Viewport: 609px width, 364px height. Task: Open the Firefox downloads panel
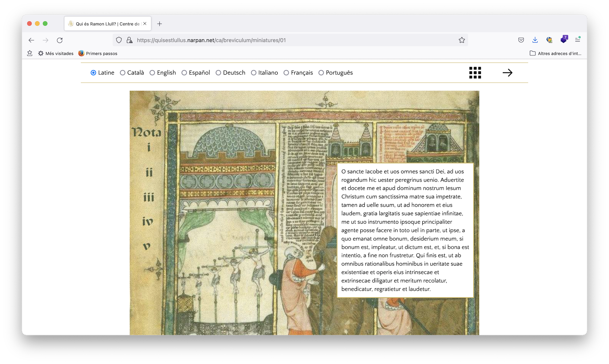pos(535,40)
